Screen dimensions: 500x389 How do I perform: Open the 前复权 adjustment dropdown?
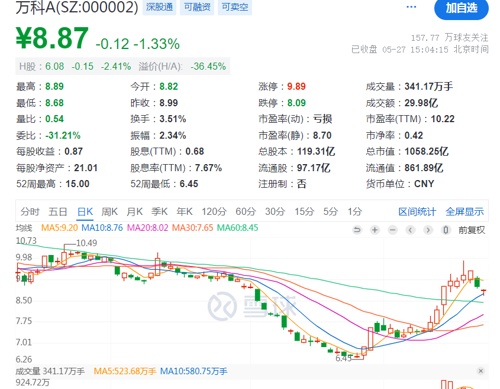(x=472, y=230)
